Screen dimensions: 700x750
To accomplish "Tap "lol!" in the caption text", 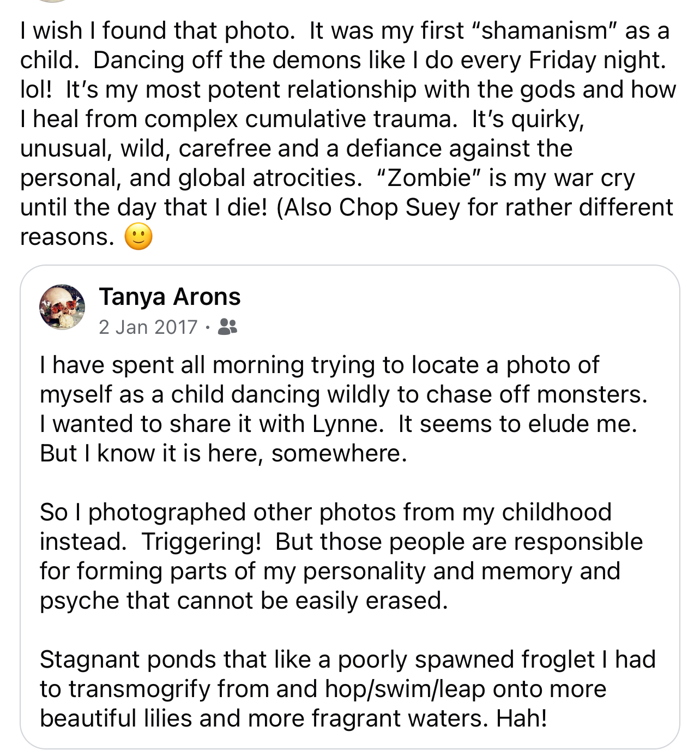I will (36, 89).
